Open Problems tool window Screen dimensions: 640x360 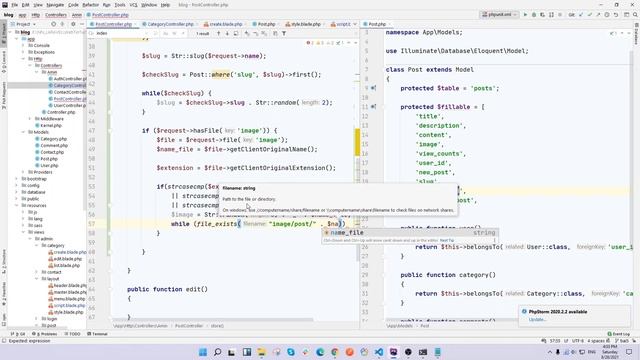click(44, 334)
